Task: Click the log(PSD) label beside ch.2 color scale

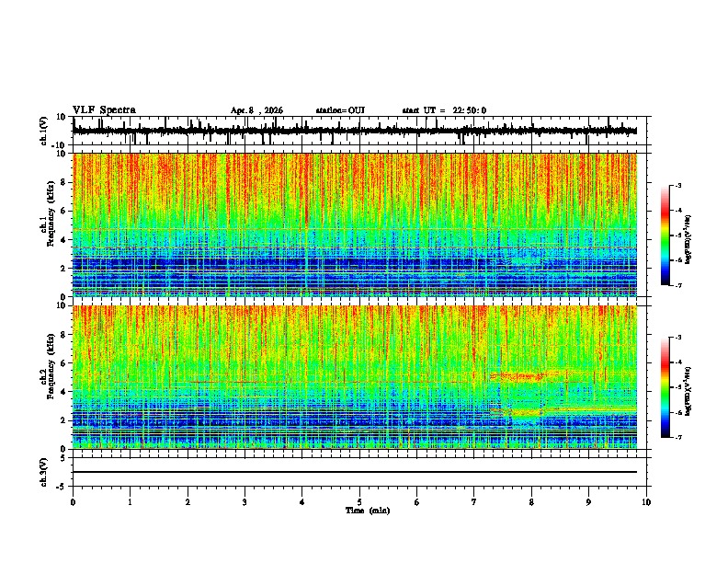Action: (688, 391)
